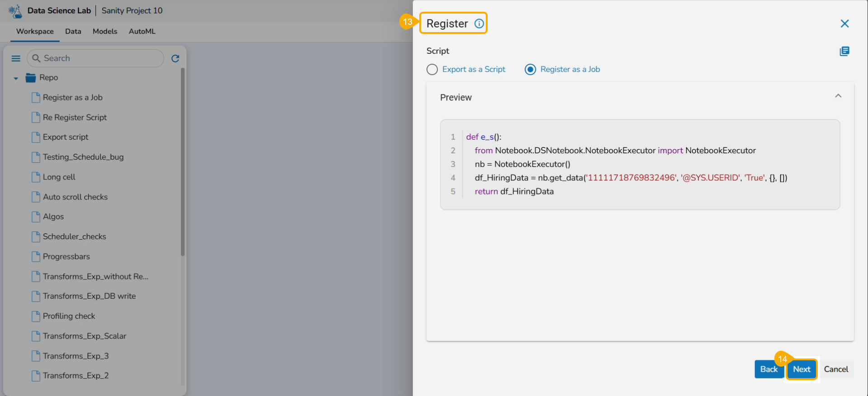Open the Models tab

[105, 31]
